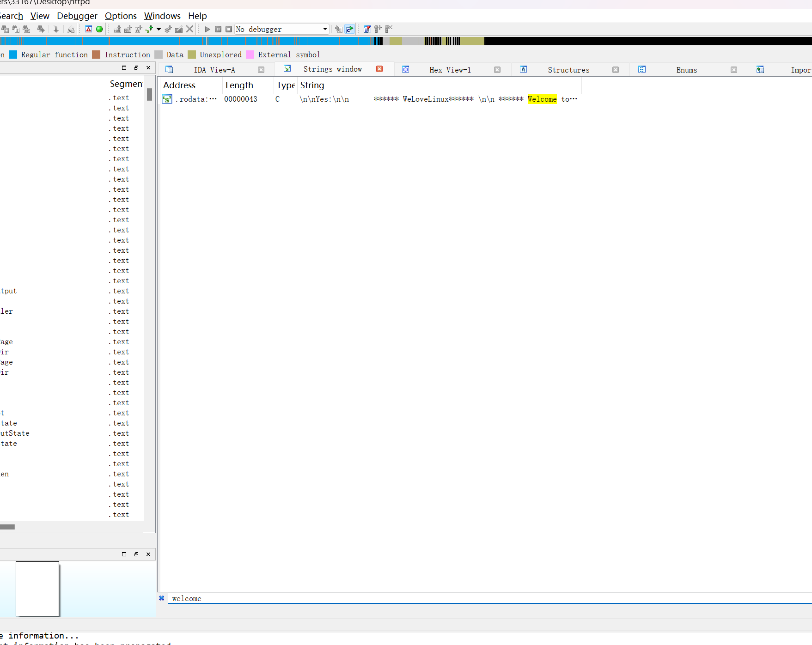Sort by the Type column header
This screenshot has height=645, width=812.
click(286, 85)
